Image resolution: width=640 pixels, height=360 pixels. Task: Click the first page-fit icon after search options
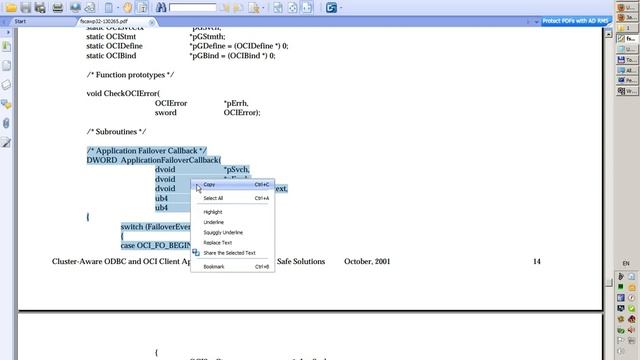278,7
